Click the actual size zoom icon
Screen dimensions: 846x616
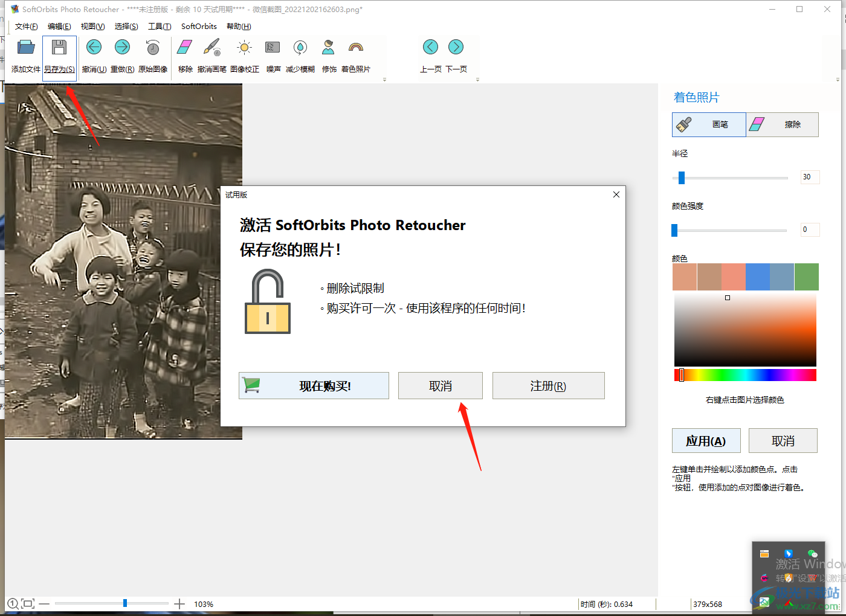click(x=12, y=603)
